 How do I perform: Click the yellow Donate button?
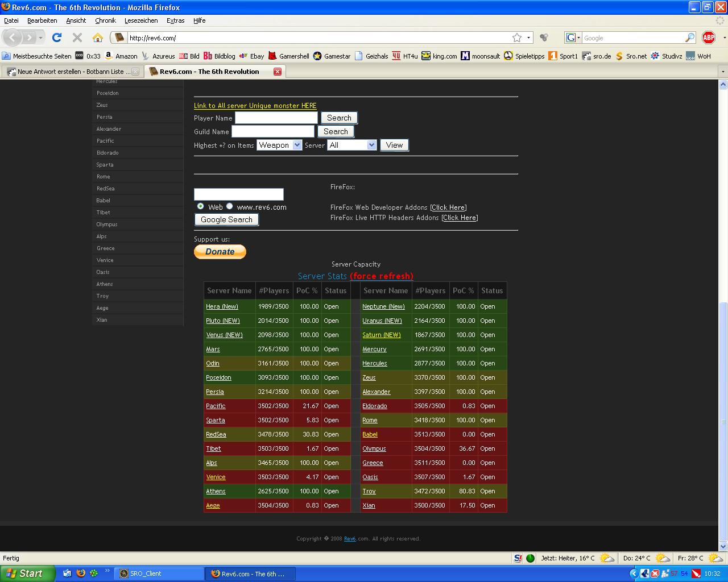(x=220, y=252)
